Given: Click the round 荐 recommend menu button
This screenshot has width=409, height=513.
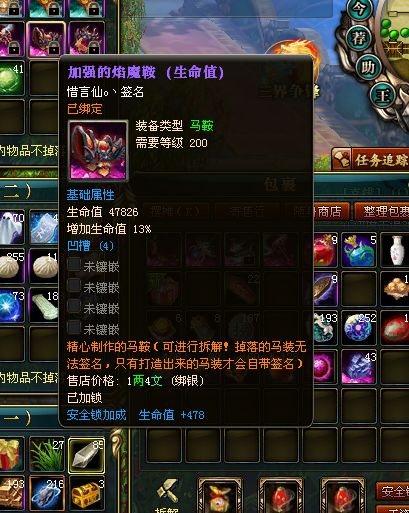Looking at the screenshot, I should pos(359,38).
